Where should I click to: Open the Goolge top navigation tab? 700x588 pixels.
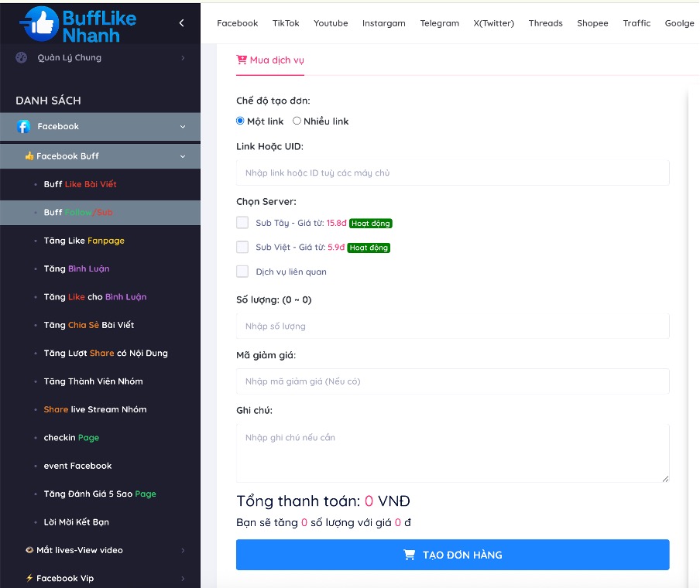tap(679, 23)
